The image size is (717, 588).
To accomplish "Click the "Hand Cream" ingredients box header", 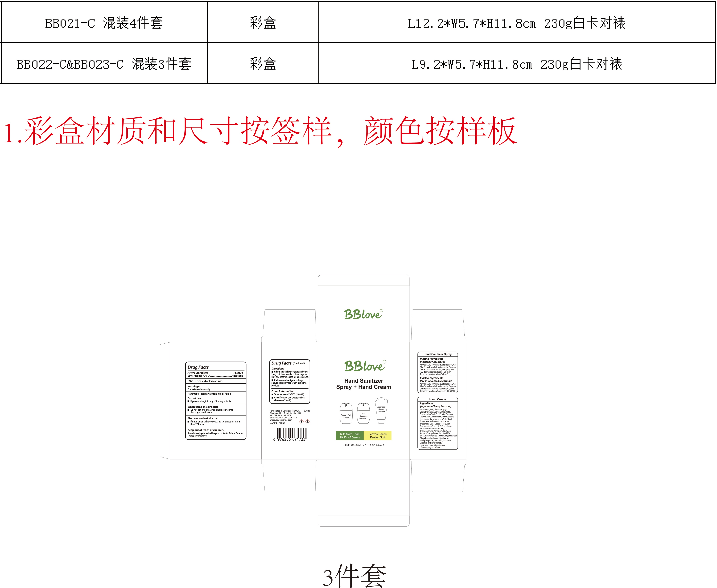I will pos(438,399).
